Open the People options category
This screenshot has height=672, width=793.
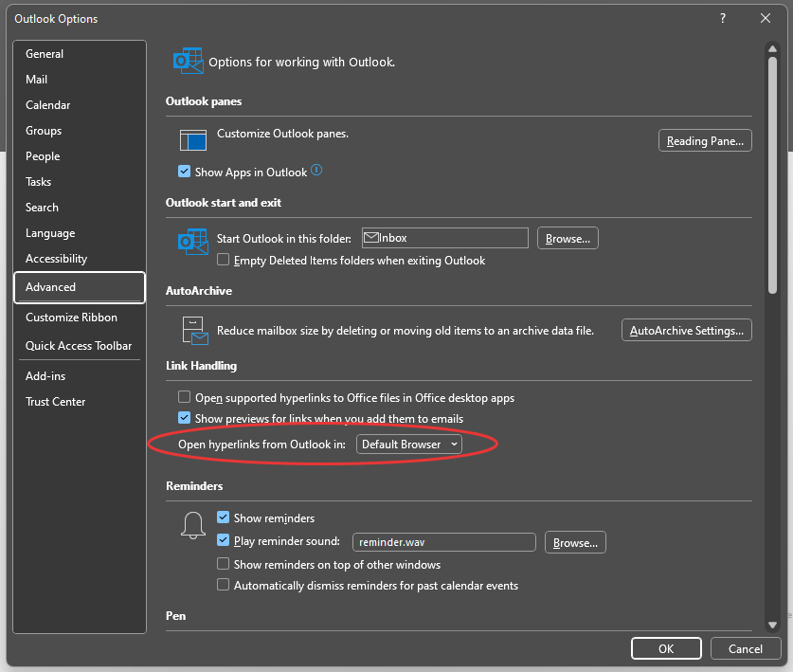coord(80,156)
